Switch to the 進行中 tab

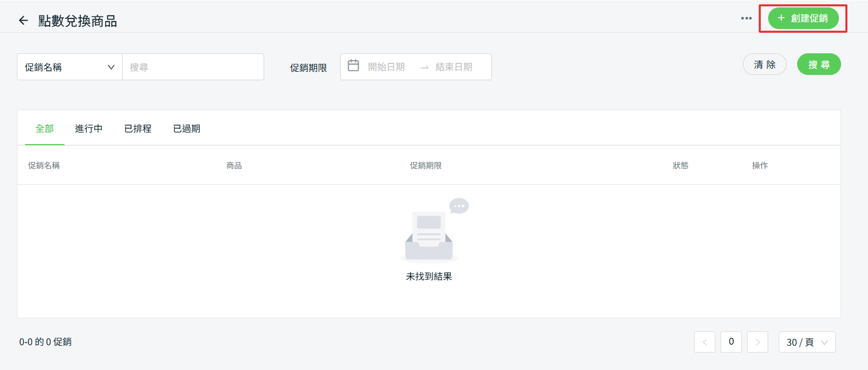tap(89, 129)
